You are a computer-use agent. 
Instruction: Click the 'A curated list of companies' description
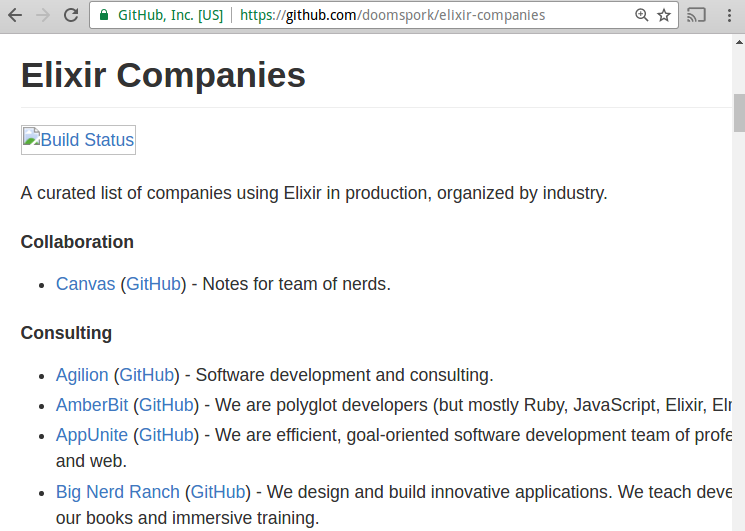(314, 193)
